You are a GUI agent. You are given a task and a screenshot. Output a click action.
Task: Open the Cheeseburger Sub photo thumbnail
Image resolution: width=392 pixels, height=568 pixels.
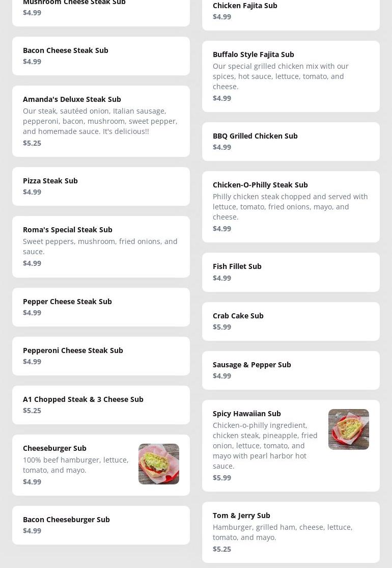tap(158, 464)
